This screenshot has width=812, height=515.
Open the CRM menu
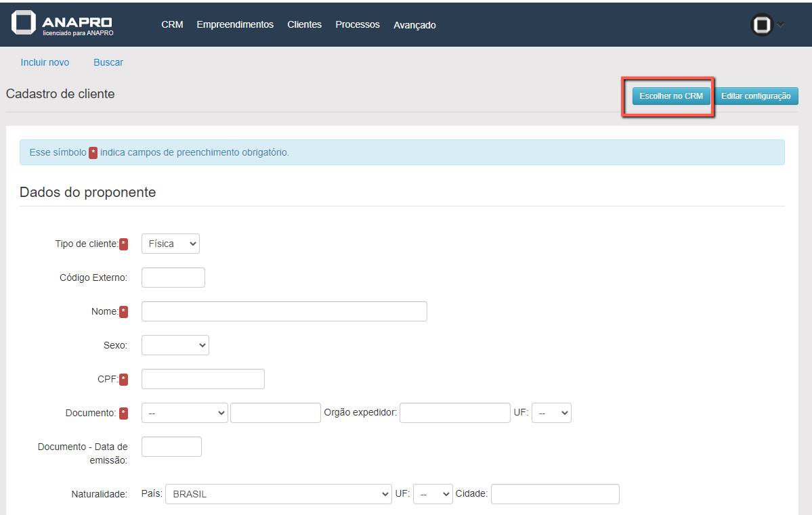(172, 24)
